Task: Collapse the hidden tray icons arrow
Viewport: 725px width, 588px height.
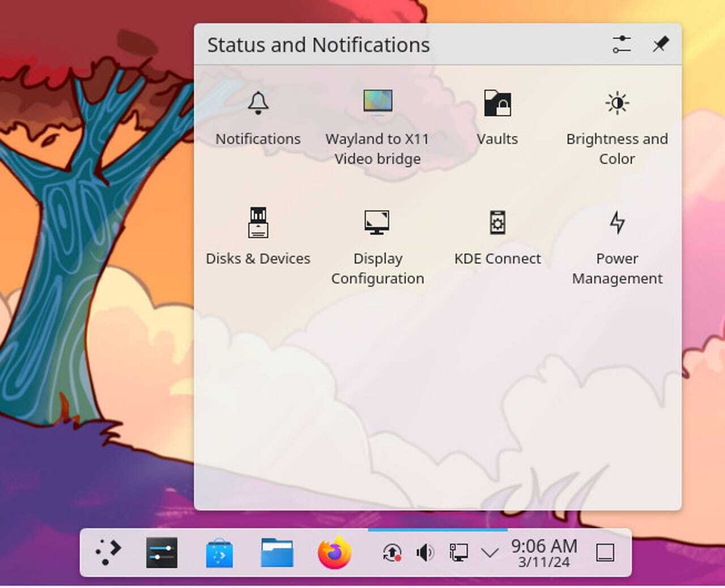Action: coord(490,552)
